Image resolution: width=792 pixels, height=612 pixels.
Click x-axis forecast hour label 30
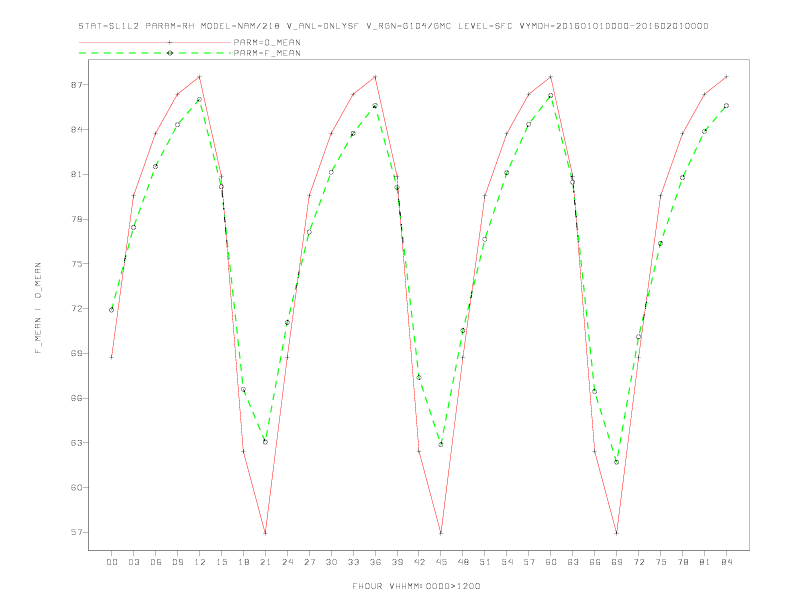coord(331,562)
